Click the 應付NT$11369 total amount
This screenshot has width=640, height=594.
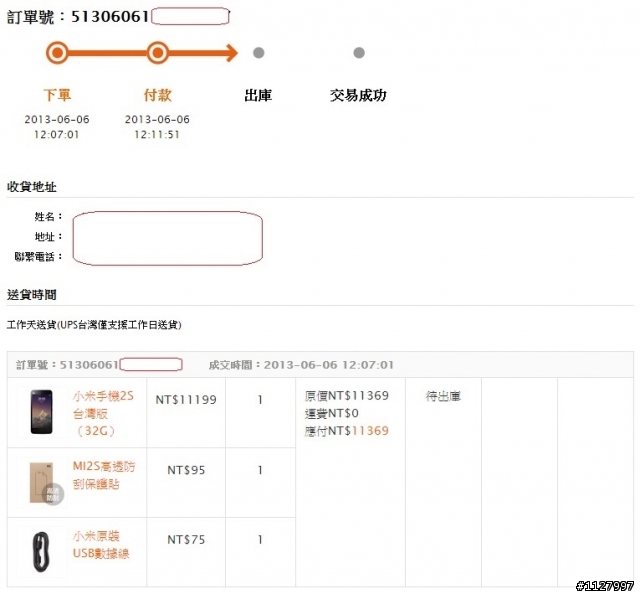[347, 431]
